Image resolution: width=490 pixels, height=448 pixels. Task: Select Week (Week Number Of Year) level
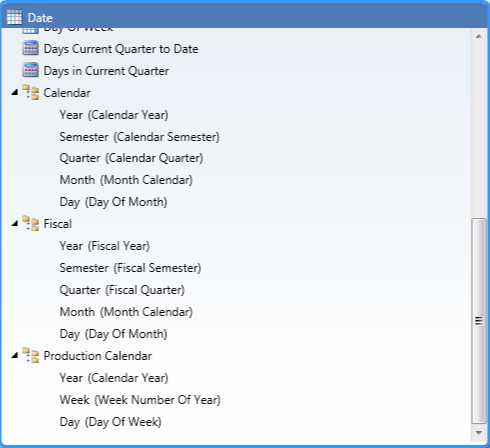pos(140,400)
